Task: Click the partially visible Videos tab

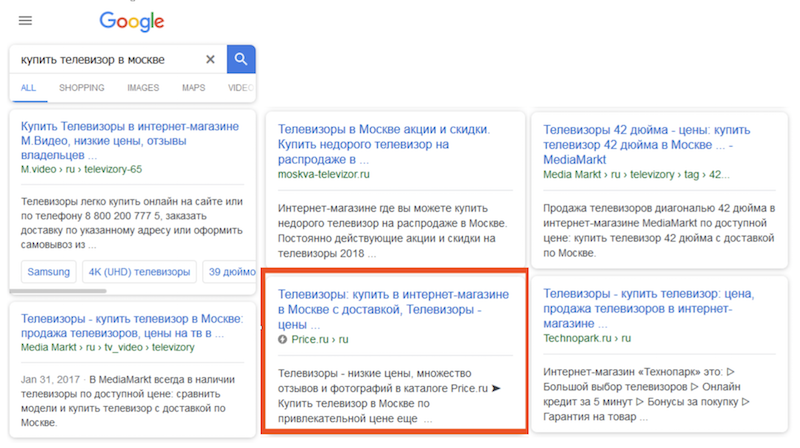Action: [240, 88]
